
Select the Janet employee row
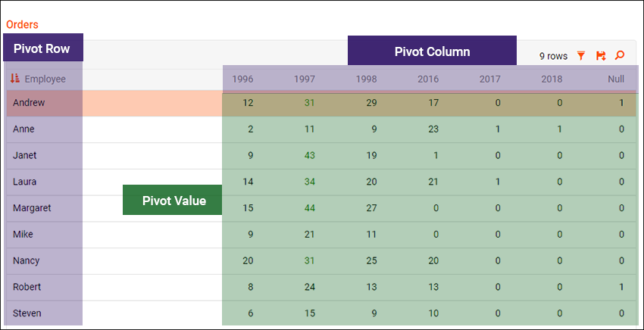[321, 156]
